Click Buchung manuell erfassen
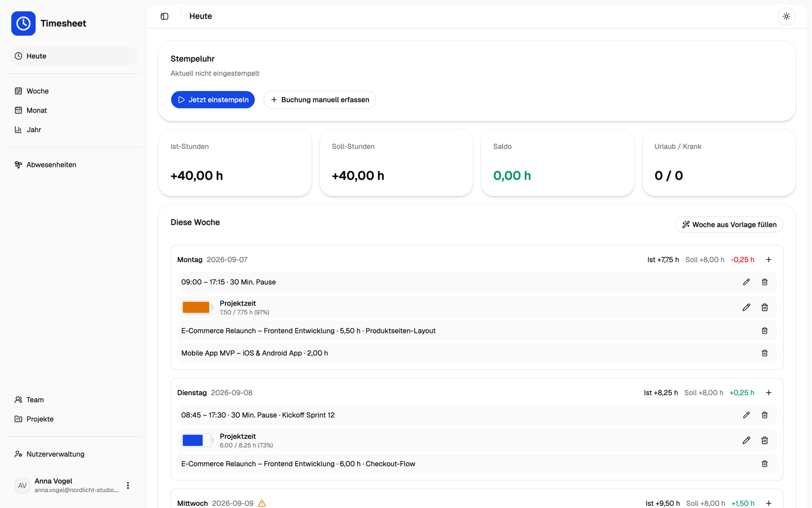 point(320,100)
